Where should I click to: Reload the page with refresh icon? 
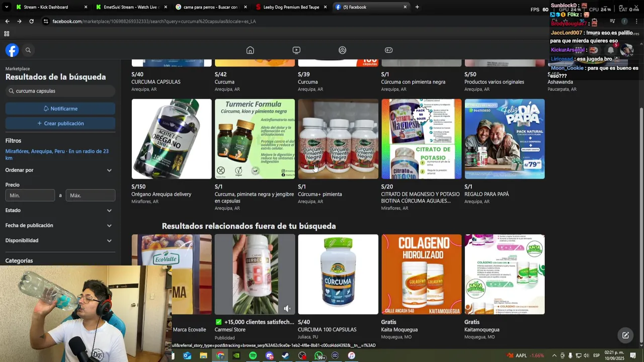coord(31,21)
